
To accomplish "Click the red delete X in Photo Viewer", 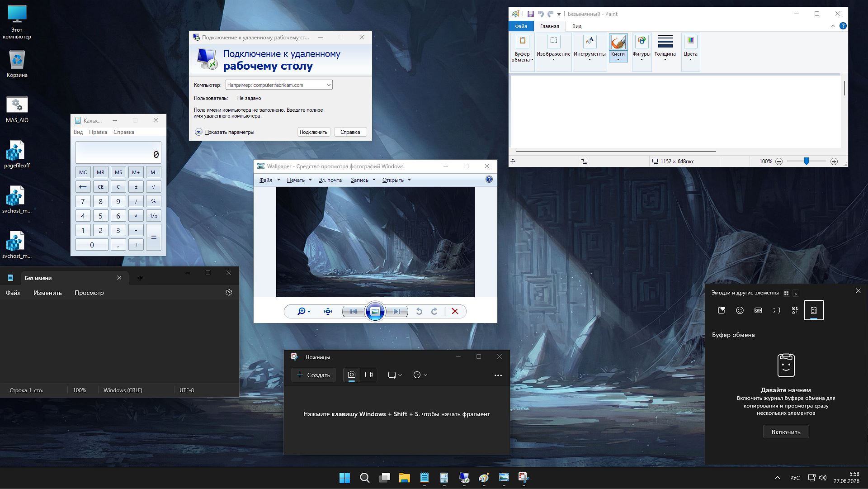I will pyautogui.click(x=455, y=312).
